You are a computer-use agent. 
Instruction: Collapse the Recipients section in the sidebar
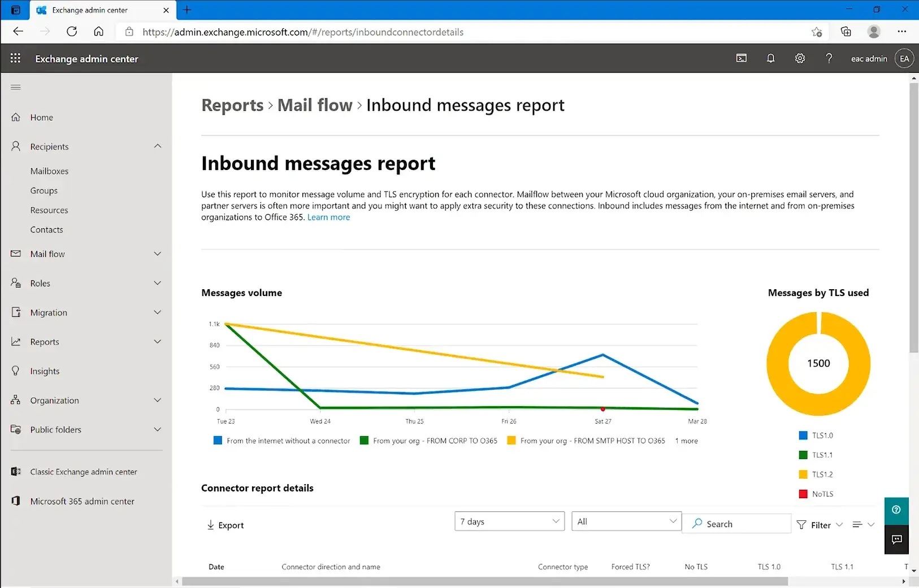[158, 146]
